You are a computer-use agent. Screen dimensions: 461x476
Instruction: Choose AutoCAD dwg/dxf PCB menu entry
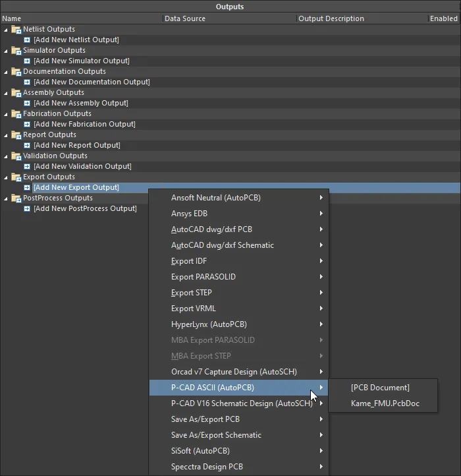point(238,229)
